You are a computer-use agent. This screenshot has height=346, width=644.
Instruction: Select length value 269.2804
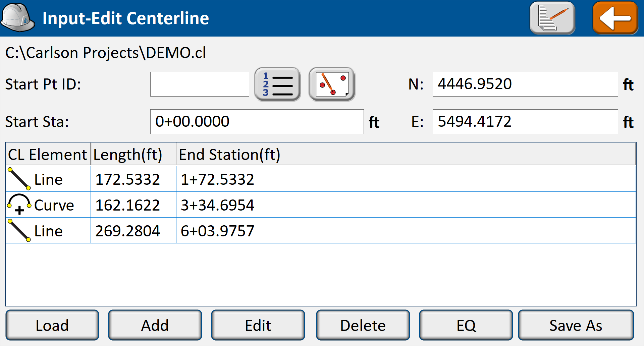point(127,231)
